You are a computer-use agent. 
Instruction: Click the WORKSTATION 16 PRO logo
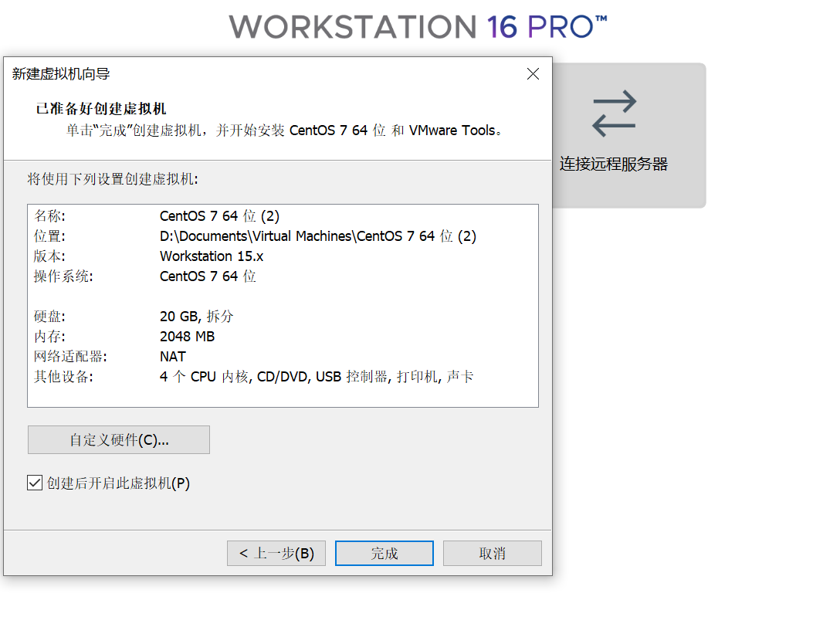[418, 27]
